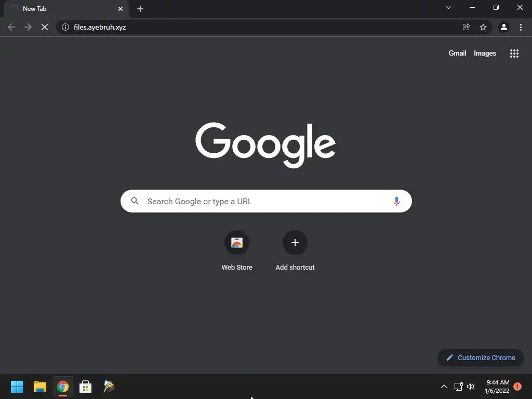
Task: Open the Web Store shortcut
Action: click(237, 250)
